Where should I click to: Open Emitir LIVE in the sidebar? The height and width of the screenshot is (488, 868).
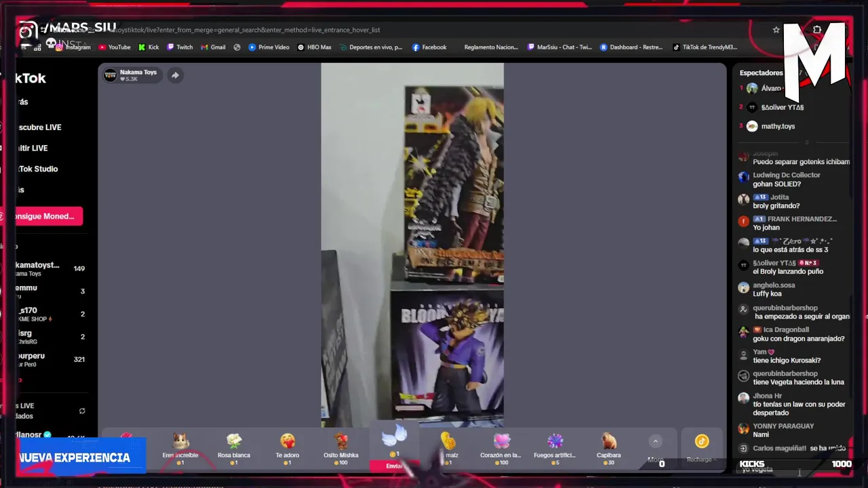[x=34, y=148]
